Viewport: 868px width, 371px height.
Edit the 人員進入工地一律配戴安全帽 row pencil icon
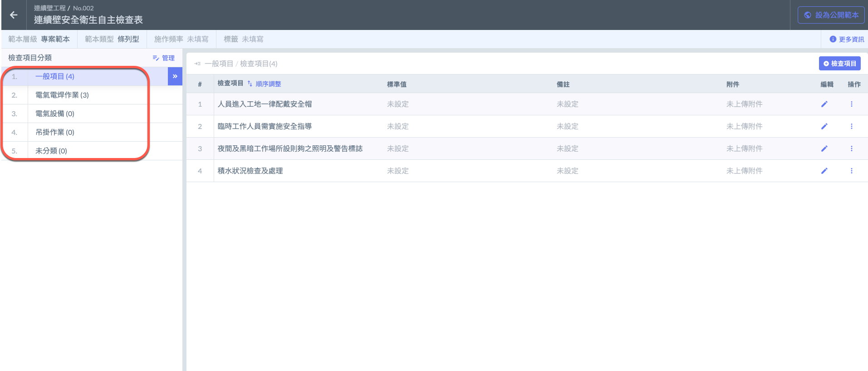(824, 104)
